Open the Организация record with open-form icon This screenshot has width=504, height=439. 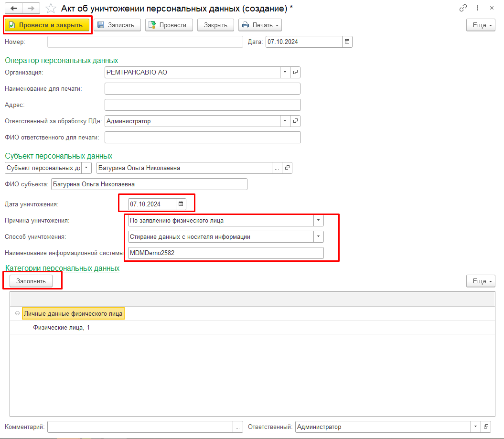click(295, 72)
